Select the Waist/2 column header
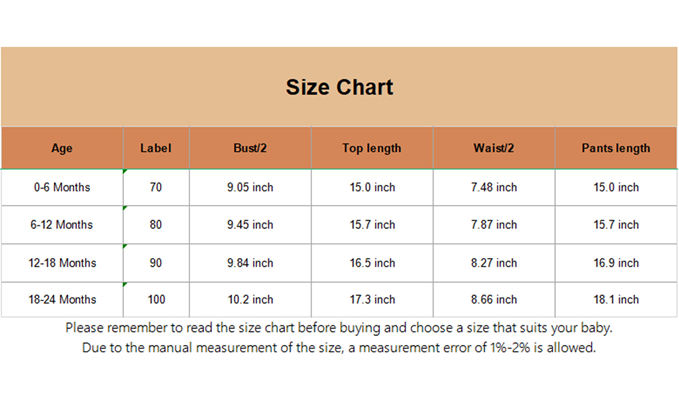The height and width of the screenshot is (420, 679). pos(494,148)
